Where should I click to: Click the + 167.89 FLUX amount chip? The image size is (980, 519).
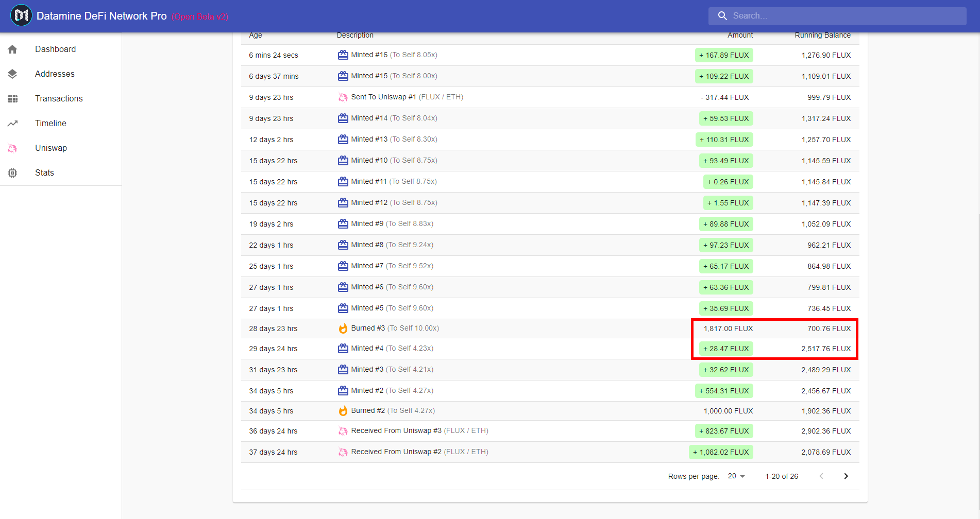point(724,55)
